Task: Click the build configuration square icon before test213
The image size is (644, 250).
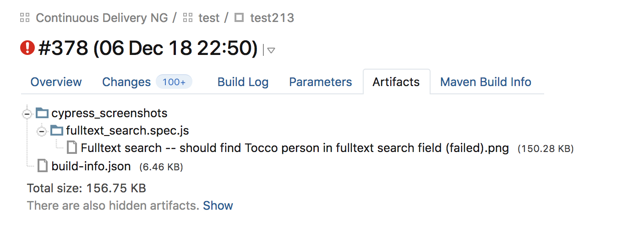Action: pos(239,18)
